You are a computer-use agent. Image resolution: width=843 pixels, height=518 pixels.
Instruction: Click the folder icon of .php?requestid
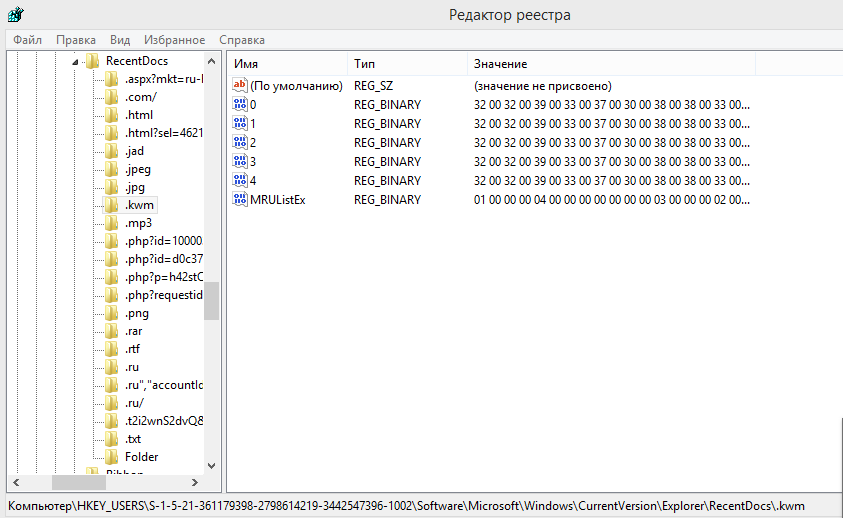(111, 295)
